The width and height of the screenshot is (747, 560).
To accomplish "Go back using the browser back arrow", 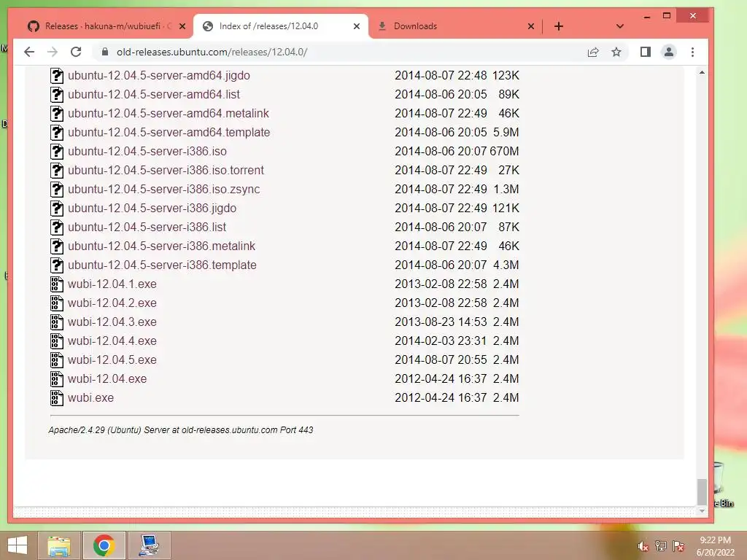I will point(29,52).
